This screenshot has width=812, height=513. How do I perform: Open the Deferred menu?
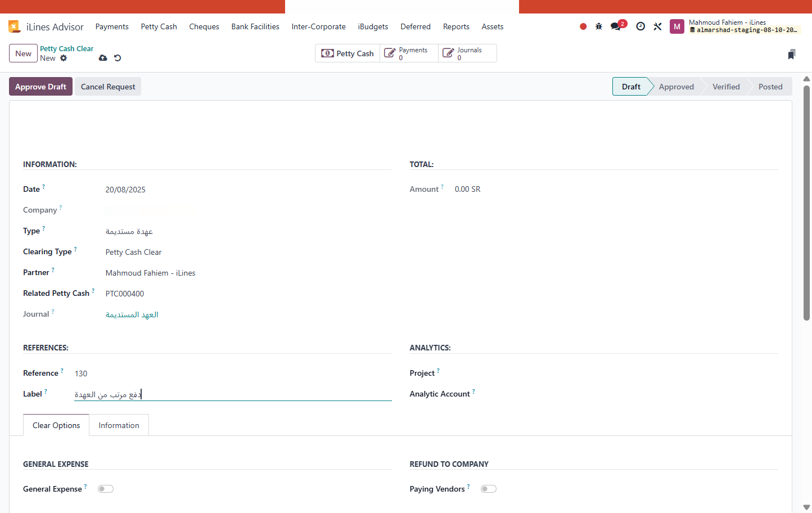(416, 26)
